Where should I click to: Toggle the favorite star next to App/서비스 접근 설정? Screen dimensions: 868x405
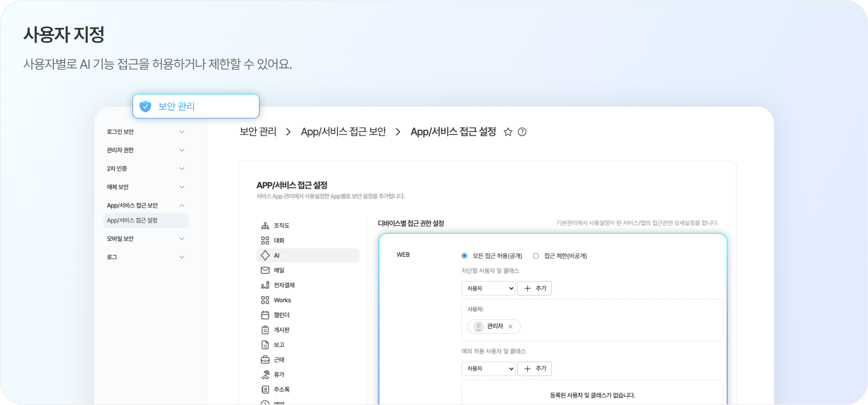pyautogui.click(x=508, y=132)
